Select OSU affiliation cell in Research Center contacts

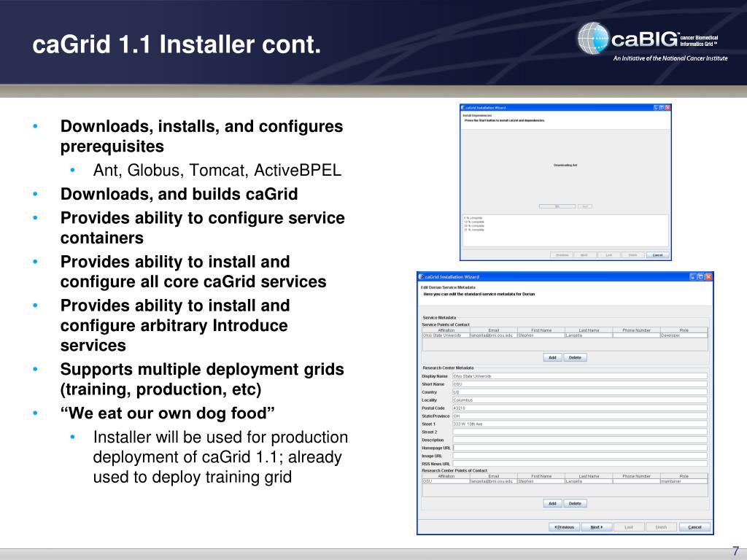tap(446, 481)
